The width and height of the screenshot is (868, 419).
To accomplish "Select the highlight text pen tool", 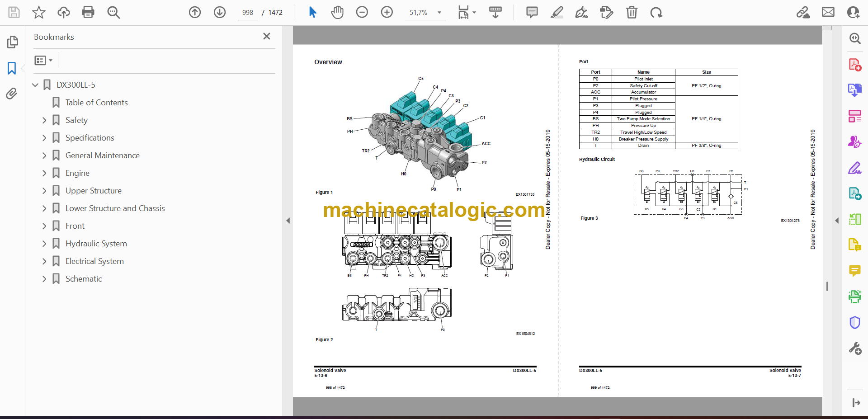I will pos(557,12).
